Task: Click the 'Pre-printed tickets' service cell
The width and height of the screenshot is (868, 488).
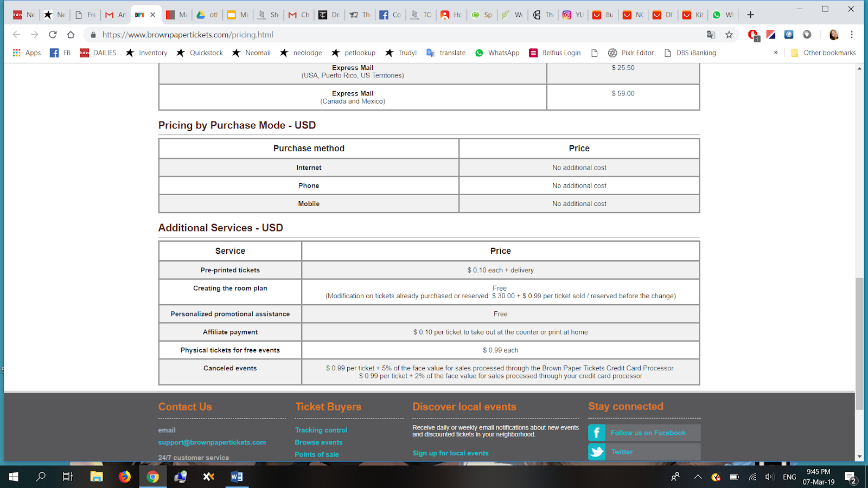Action: [230, 270]
